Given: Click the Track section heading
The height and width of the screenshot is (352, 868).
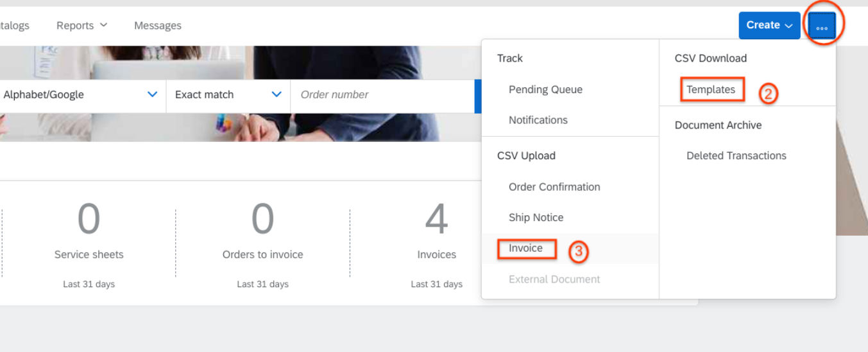Looking at the screenshot, I should (510, 58).
